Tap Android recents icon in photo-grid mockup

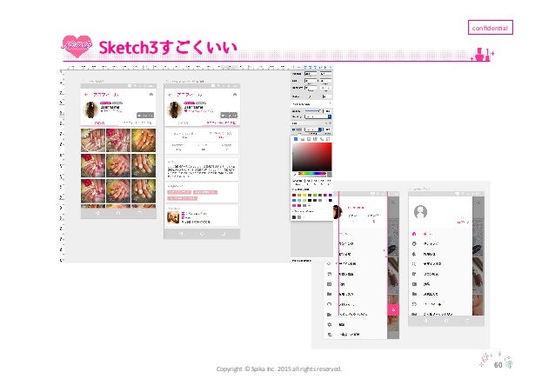point(139,213)
